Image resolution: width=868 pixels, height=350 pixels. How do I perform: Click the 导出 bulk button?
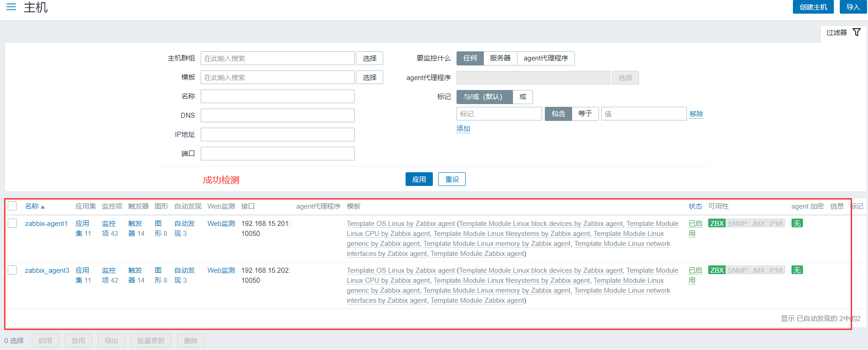tap(111, 340)
